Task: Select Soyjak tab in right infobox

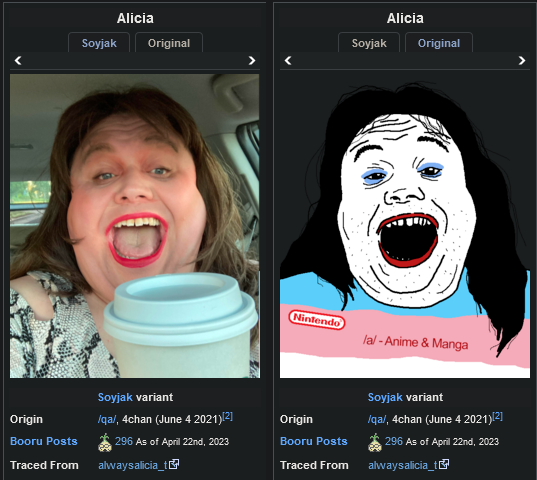Action: point(369,43)
